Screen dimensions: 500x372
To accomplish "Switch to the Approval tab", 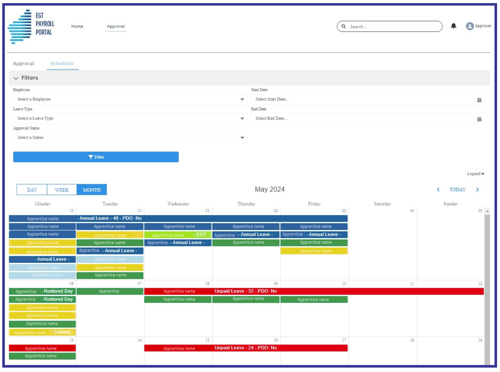I will click(x=23, y=63).
